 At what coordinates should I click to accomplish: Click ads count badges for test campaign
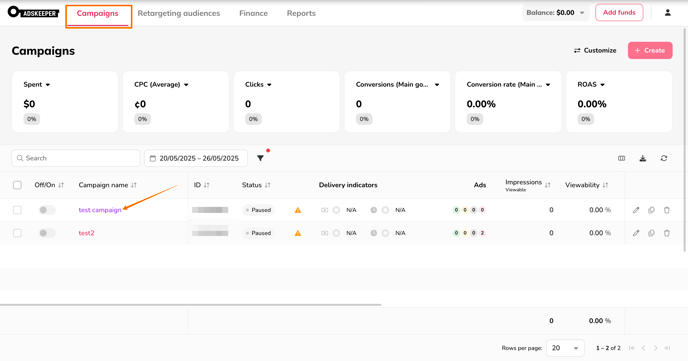pos(469,210)
